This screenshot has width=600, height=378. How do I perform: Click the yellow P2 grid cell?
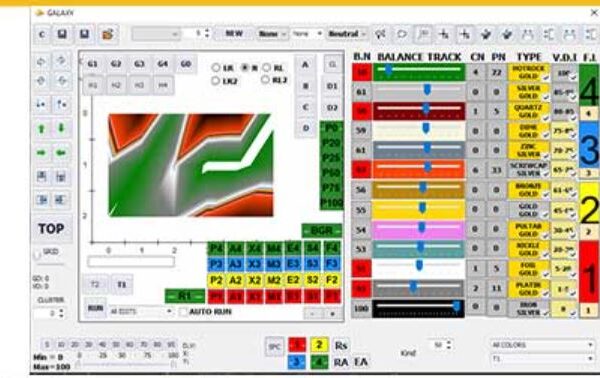tap(216, 280)
